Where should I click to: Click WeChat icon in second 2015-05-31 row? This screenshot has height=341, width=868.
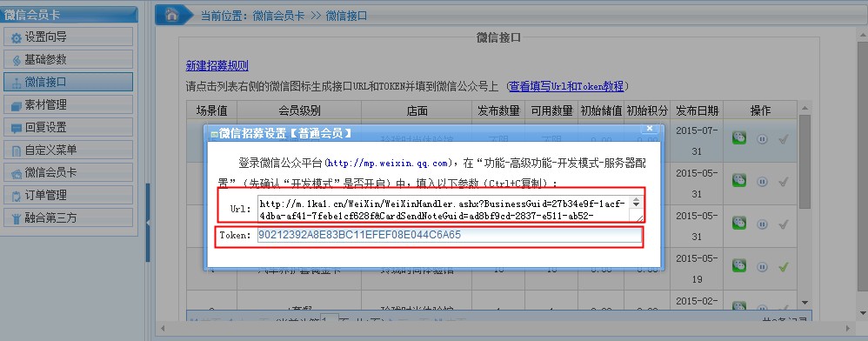pos(739,223)
